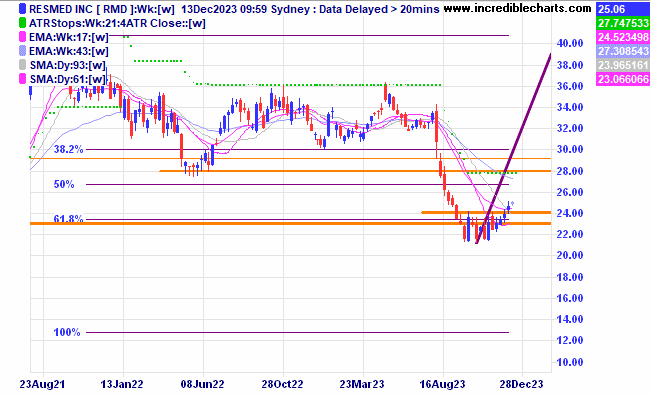Click the 13Jan22 date axis label

pos(122,384)
